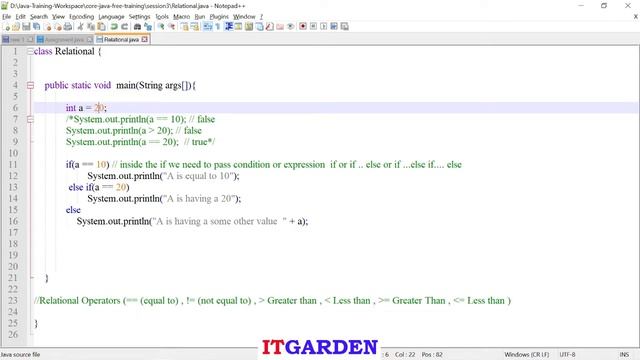Image resolution: width=640 pixels, height=360 pixels.
Task: Open the Encoding menu
Action: 82,17
